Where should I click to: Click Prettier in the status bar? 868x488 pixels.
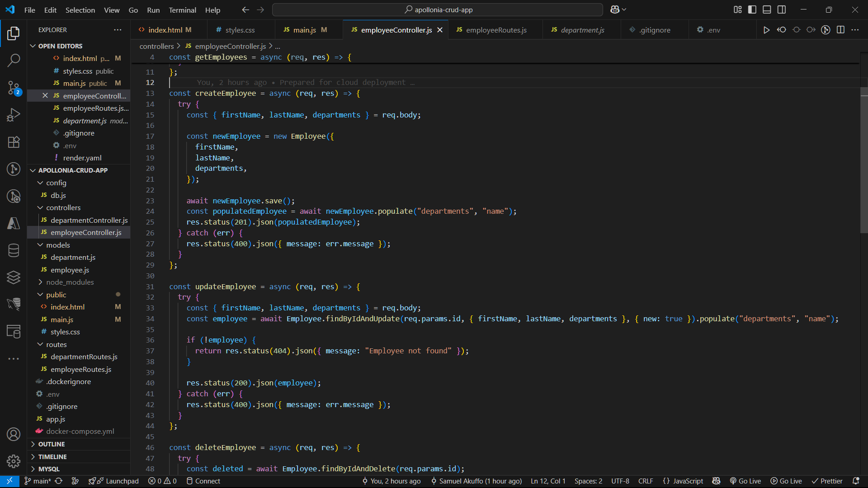tap(827, 481)
